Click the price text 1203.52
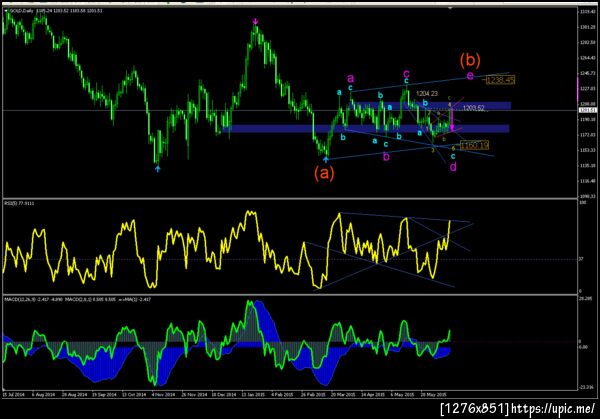This screenshot has height=419, width=600. (474, 108)
